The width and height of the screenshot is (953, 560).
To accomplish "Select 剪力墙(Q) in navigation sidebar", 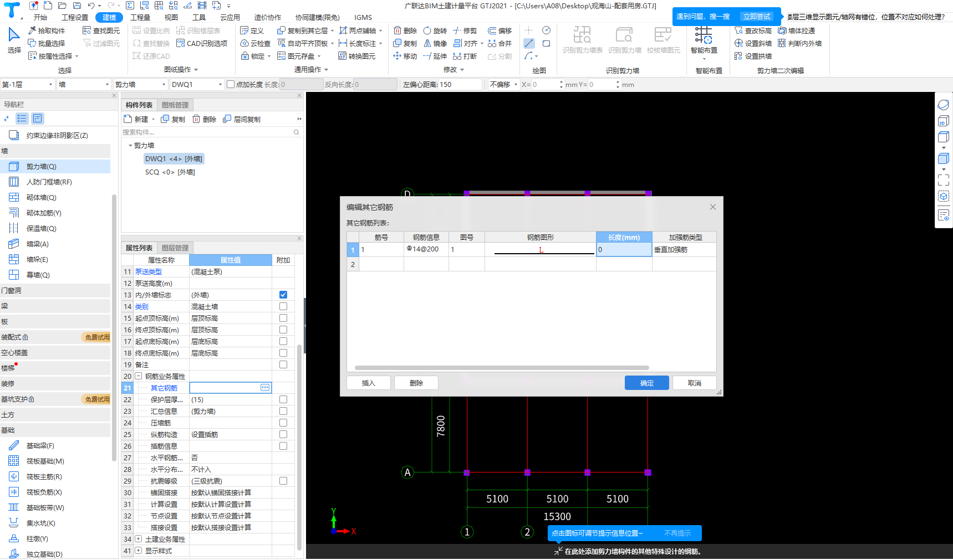I will (x=55, y=166).
